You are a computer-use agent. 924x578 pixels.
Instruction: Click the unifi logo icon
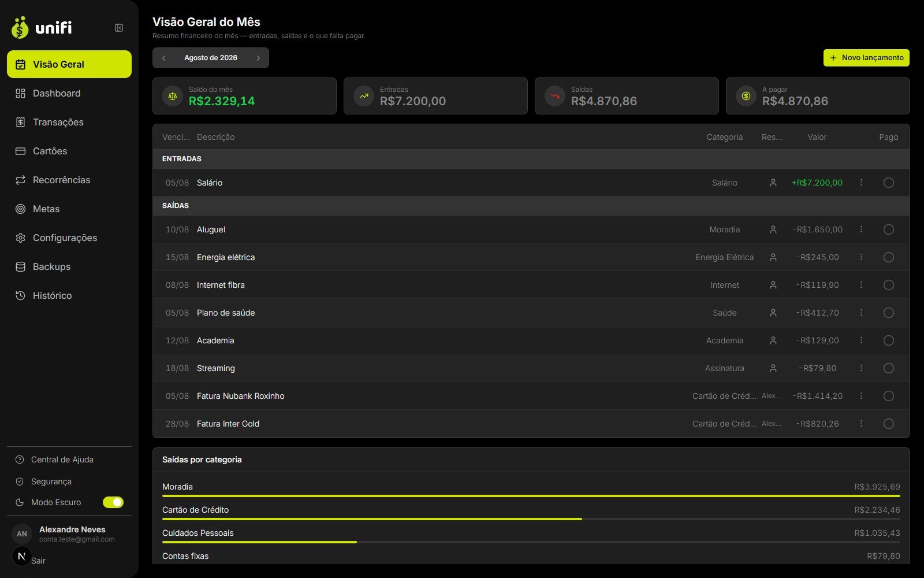[x=20, y=27]
